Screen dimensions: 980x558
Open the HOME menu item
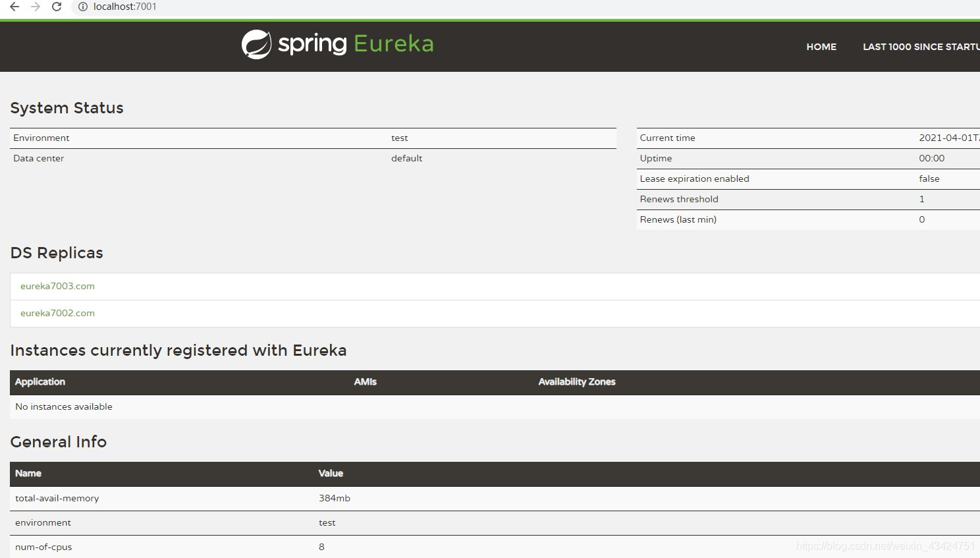821,47
